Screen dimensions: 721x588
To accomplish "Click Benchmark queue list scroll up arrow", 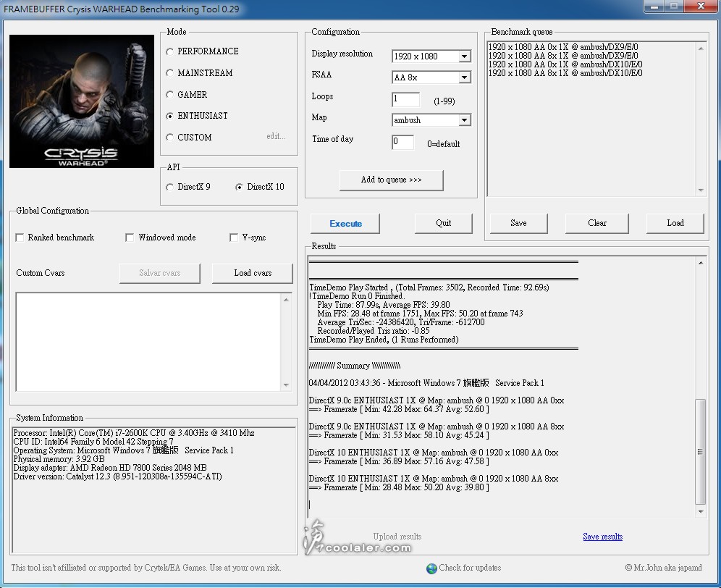I will point(700,49).
